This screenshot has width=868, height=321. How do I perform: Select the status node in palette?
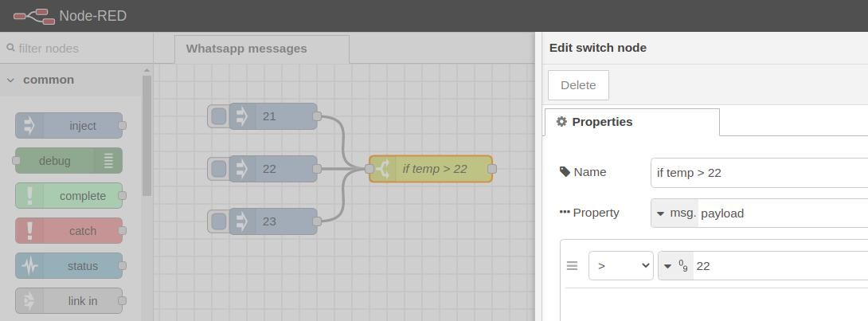click(x=68, y=266)
